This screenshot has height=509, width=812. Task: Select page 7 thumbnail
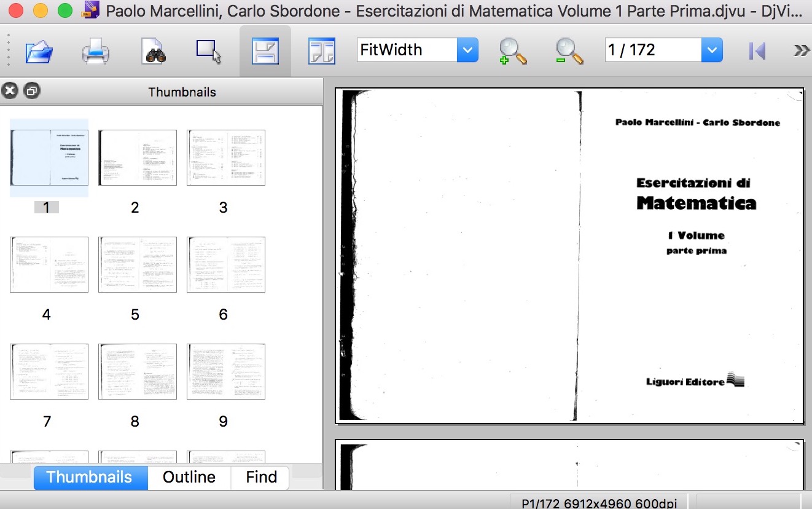49,372
